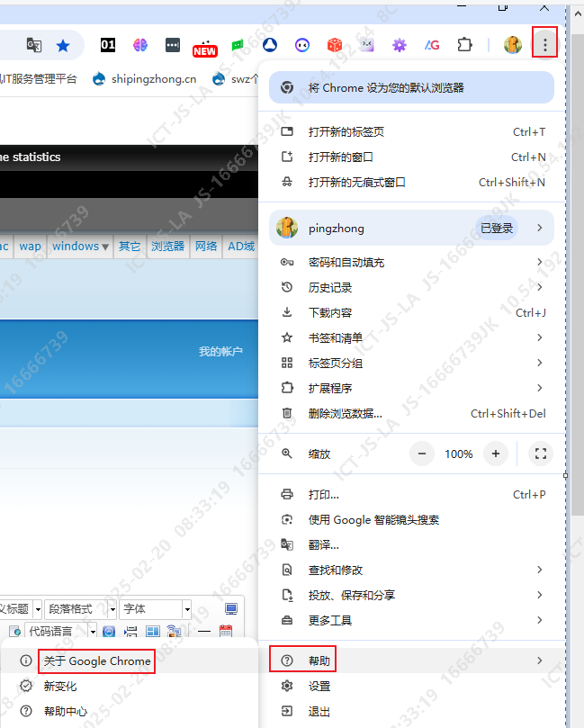Viewport: 584px width, 728px height.
Task: Set Chrome as default browser banner
Action: pyautogui.click(x=411, y=88)
